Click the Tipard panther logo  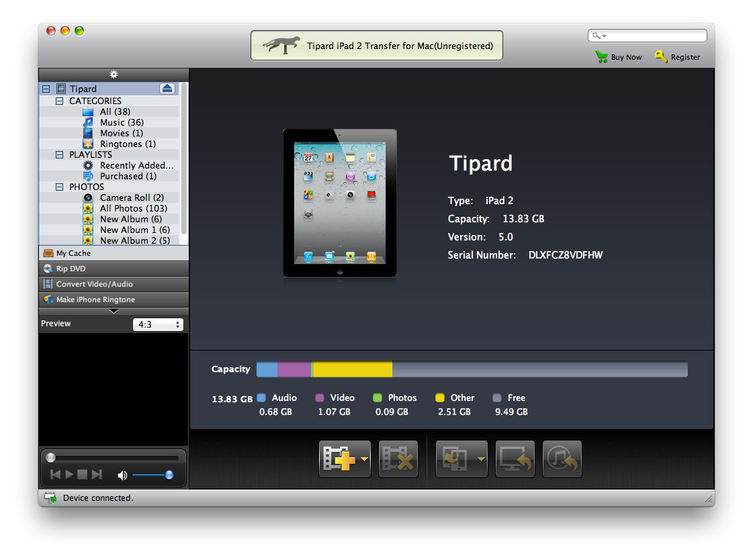coord(281,45)
